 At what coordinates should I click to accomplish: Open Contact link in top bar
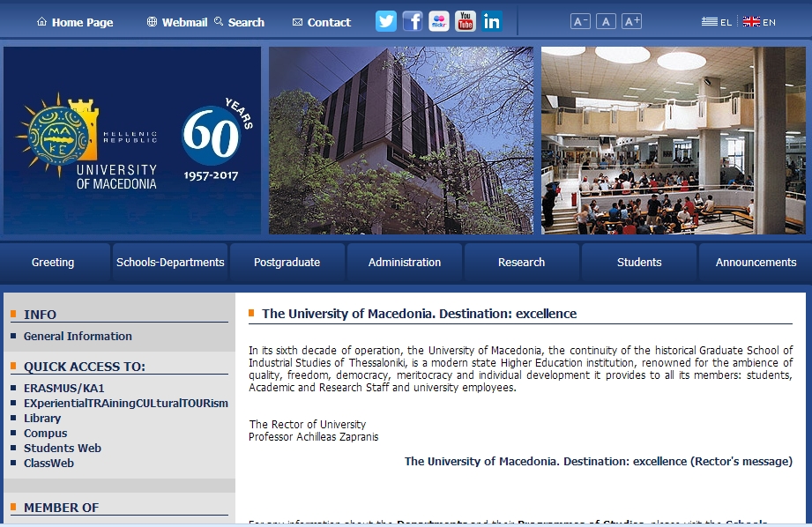coord(329,22)
